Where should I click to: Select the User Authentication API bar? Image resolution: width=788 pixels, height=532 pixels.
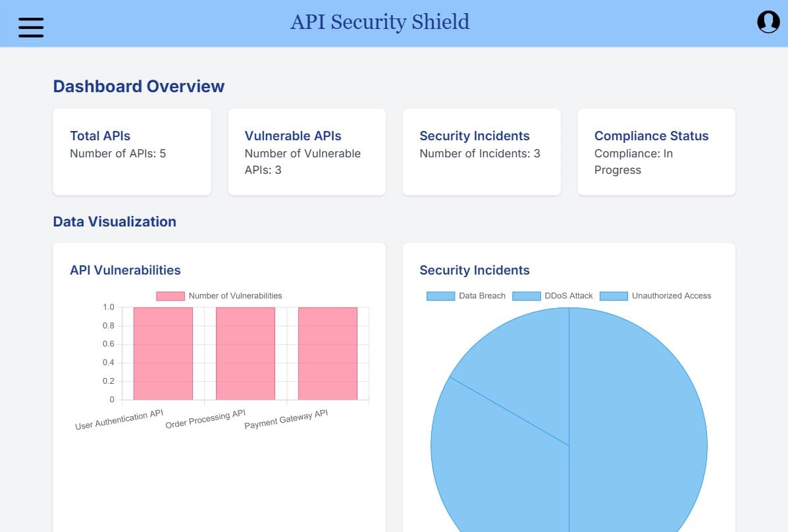(x=162, y=354)
